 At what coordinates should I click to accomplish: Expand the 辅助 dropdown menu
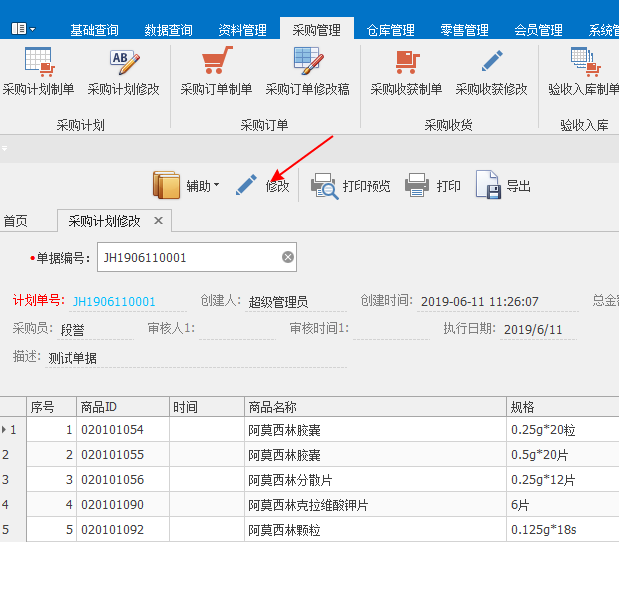pos(187,185)
